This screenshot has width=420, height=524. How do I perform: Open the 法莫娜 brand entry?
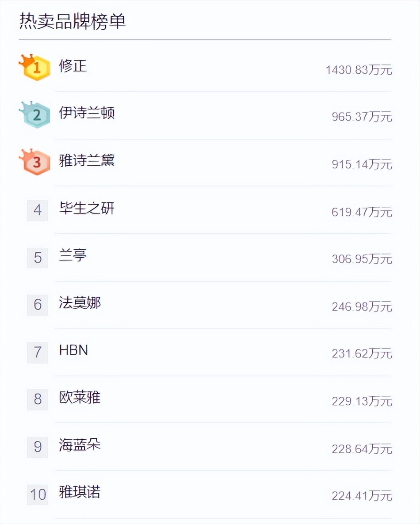pos(80,303)
